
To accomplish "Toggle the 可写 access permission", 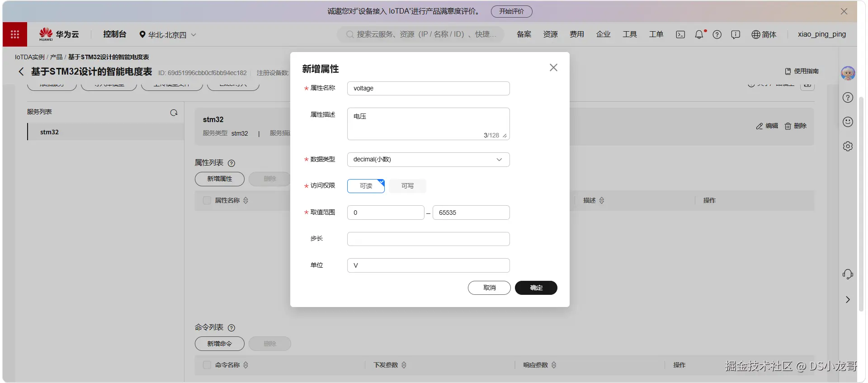I will 407,186.
